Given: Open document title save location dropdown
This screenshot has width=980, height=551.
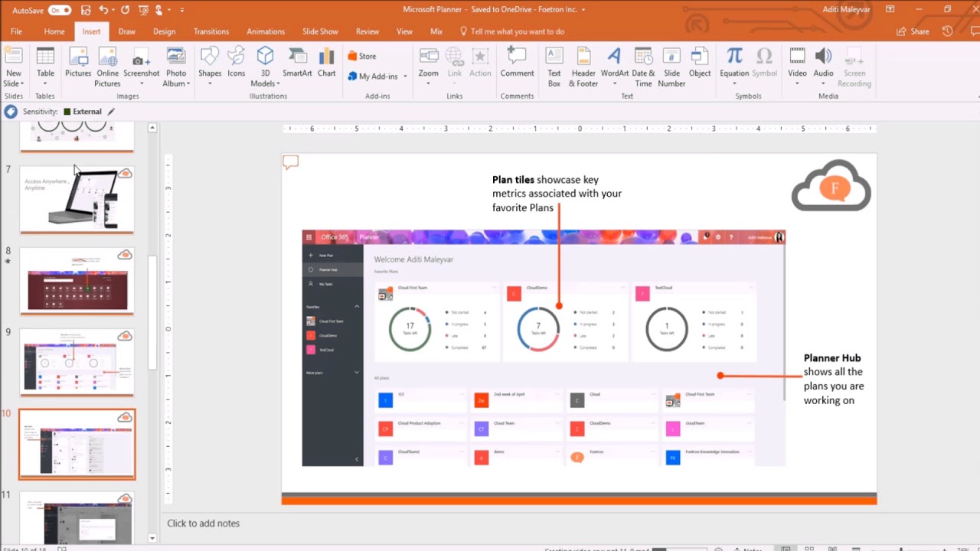Looking at the screenshot, I should (x=583, y=10).
